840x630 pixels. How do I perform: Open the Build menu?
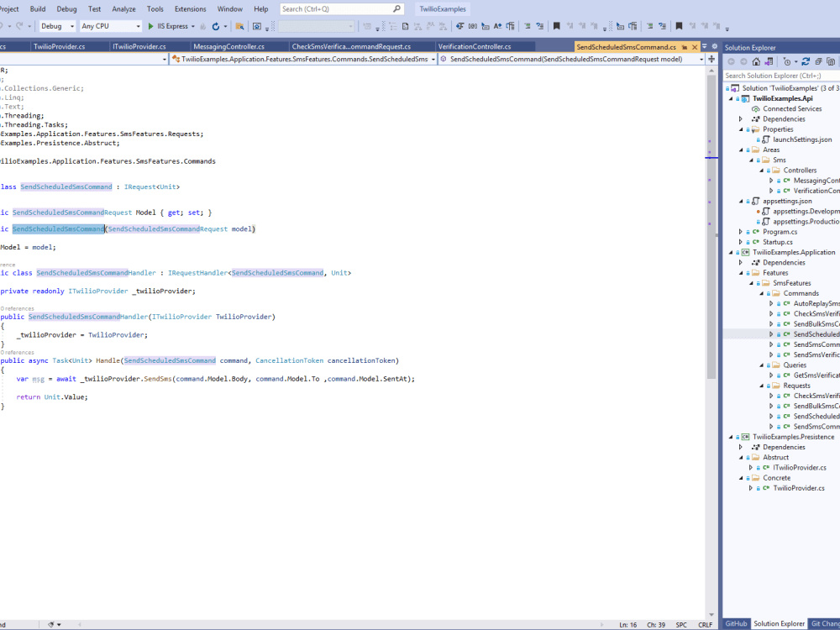click(38, 8)
